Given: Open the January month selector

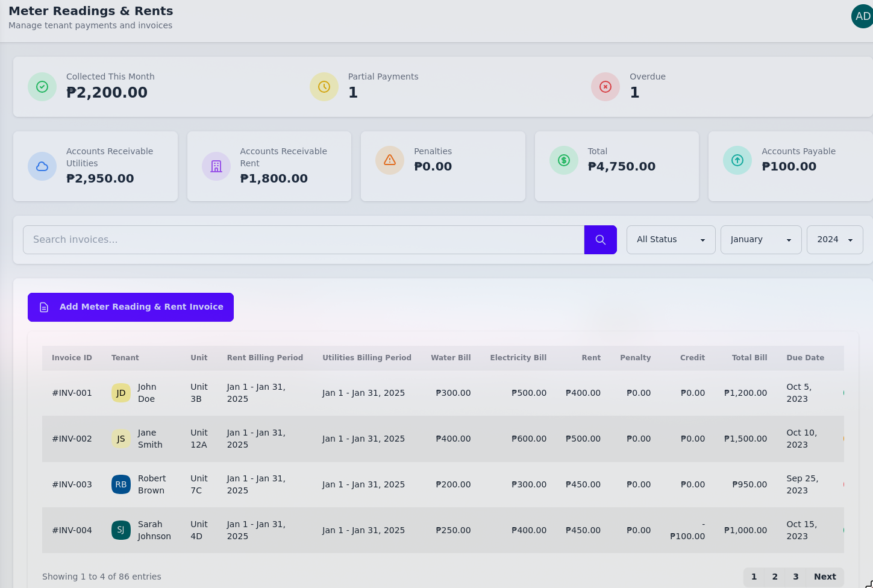Looking at the screenshot, I should click(760, 239).
